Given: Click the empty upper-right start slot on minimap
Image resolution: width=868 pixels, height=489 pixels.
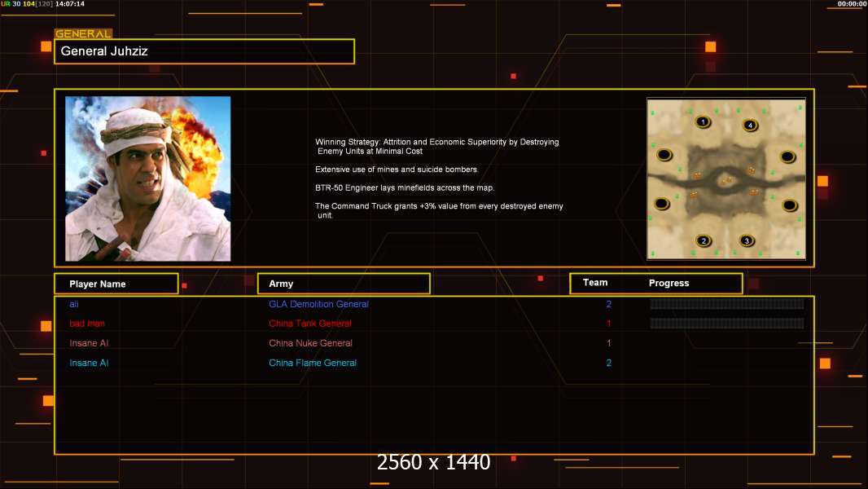Looking at the screenshot, I should 787,157.
